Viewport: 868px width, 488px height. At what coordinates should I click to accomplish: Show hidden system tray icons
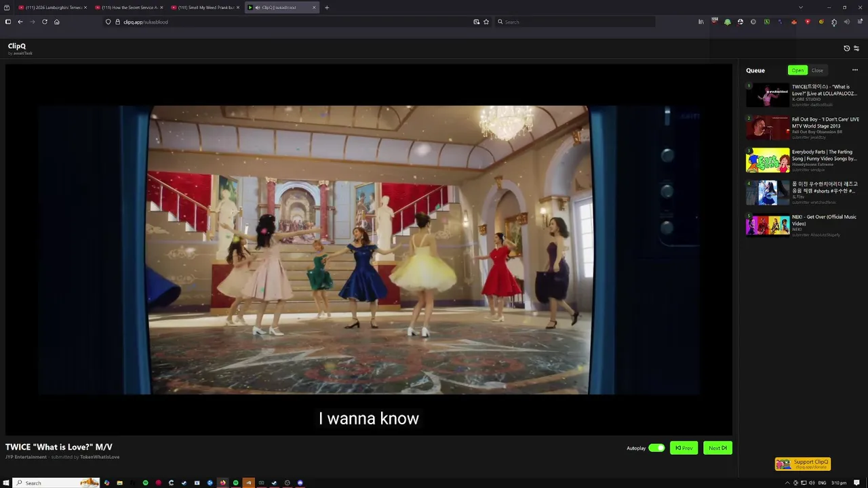(x=787, y=483)
